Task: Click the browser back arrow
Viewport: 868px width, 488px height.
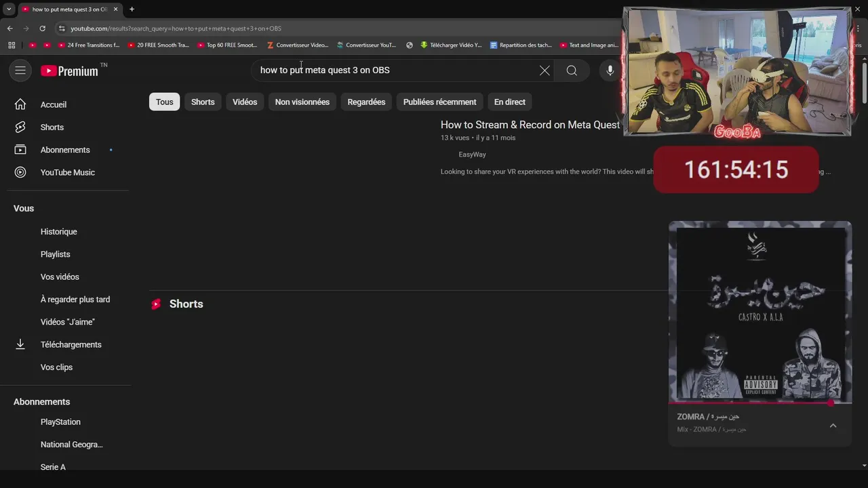Action: point(9,28)
